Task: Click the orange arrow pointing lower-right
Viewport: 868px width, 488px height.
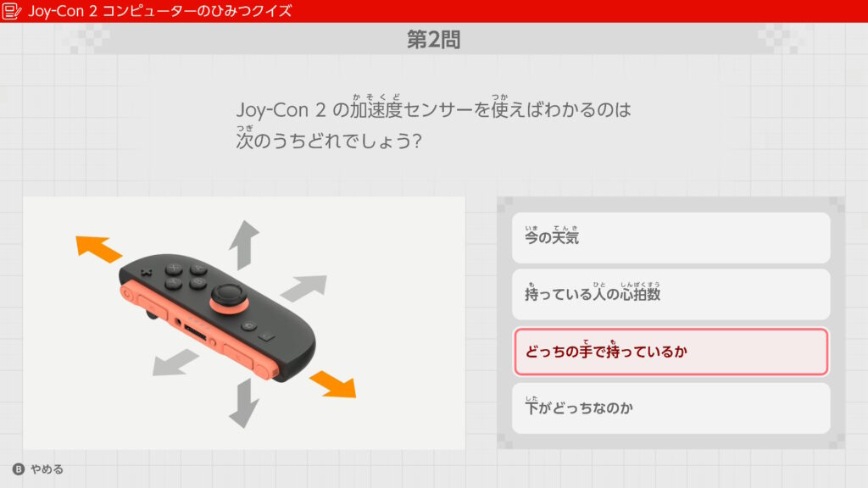Action: [333, 384]
